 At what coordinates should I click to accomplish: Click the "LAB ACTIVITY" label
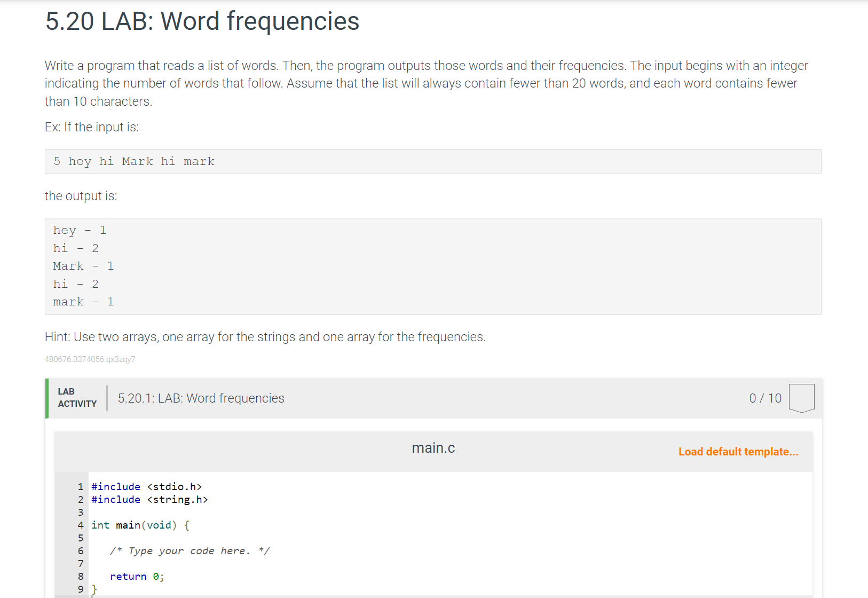[77, 398]
